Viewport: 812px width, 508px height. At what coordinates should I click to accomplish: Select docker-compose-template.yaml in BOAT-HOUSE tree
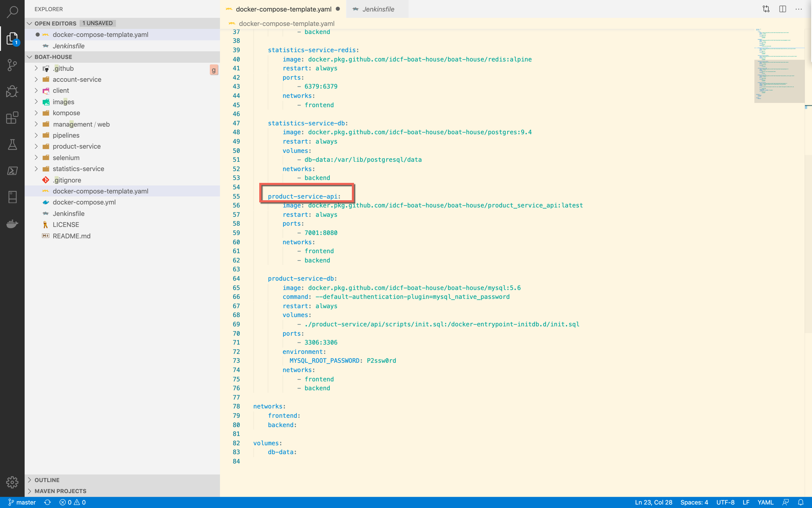(x=122, y=191)
